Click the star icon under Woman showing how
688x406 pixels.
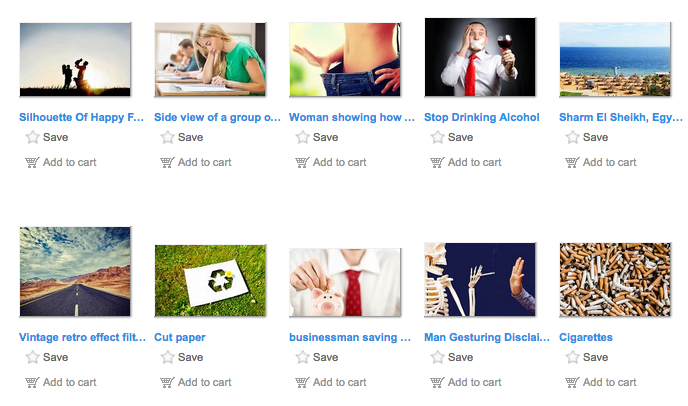point(302,137)
